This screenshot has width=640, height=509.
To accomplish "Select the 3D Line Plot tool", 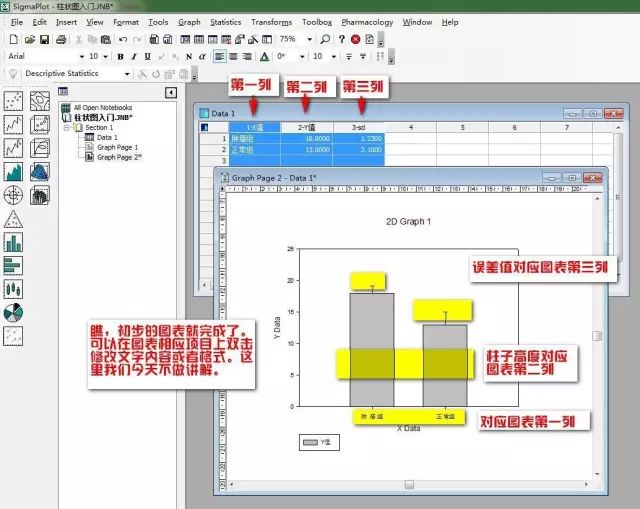I will (40, 148).
